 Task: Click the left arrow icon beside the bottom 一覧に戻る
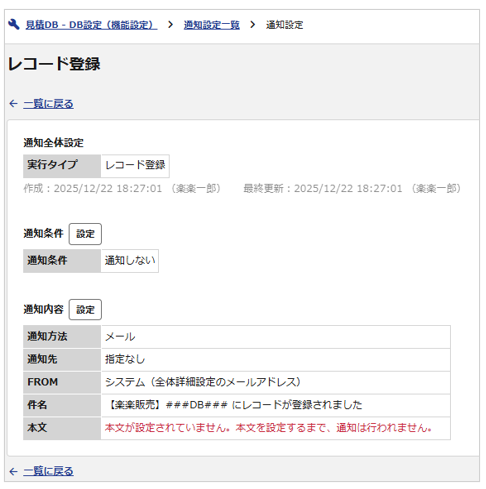pyautogui.click(x=13, y=471)
